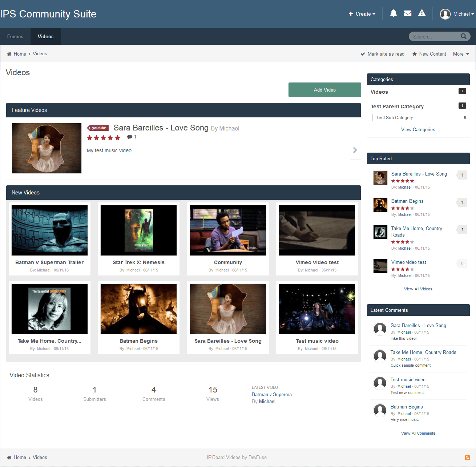Advance featured videos with right chevron

pyautogui.click(x=355, y=150)
